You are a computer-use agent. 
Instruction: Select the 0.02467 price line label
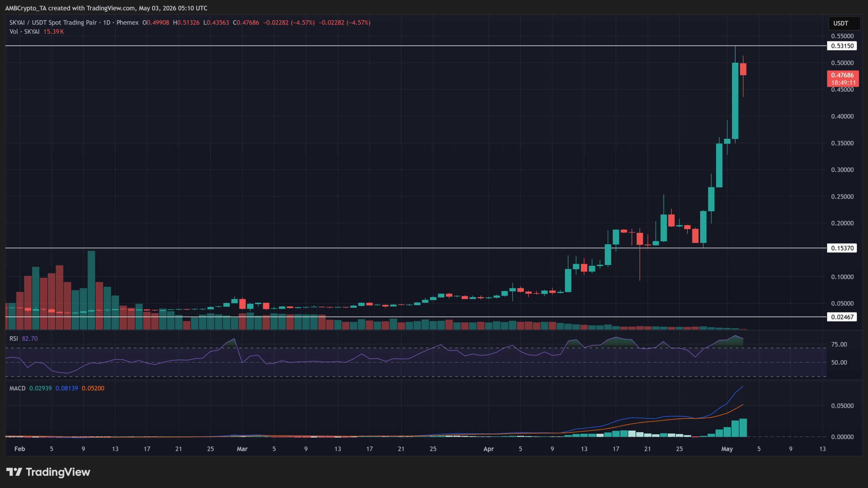[x=842, y=317]
